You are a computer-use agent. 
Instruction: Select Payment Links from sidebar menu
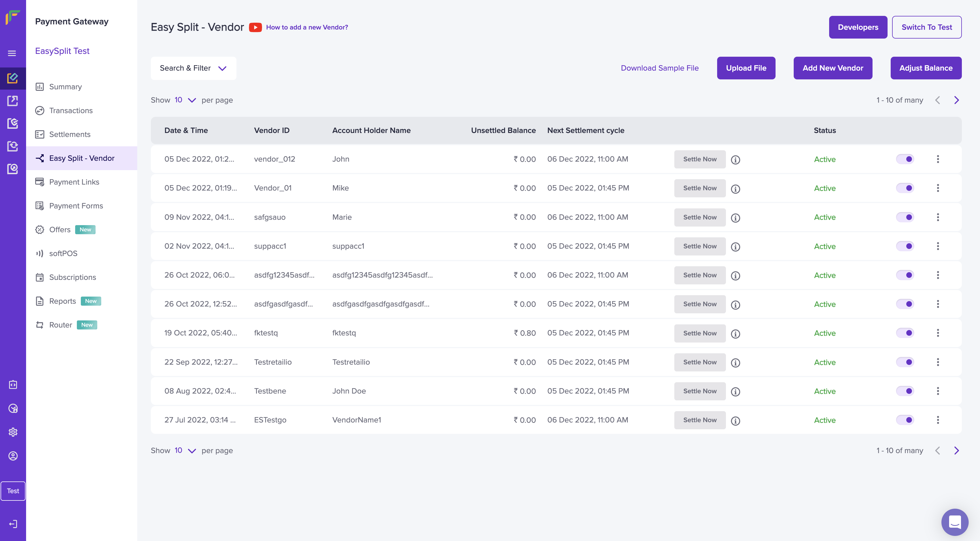74,182
